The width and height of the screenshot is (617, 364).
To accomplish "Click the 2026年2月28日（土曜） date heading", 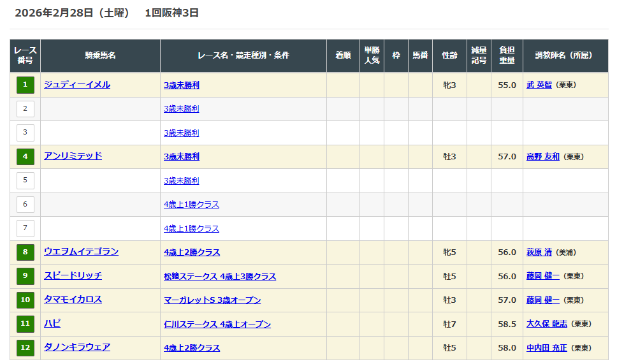I will point(72,13).
